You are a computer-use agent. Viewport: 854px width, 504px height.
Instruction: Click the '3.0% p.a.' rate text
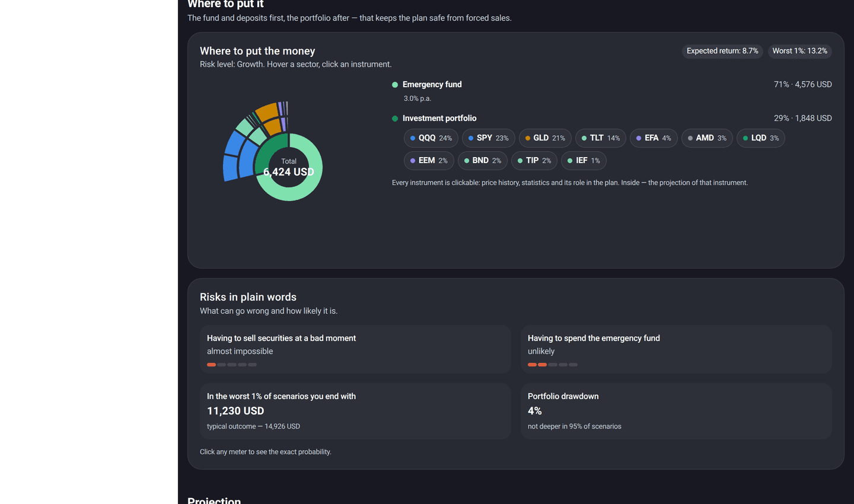click(418, 98)
